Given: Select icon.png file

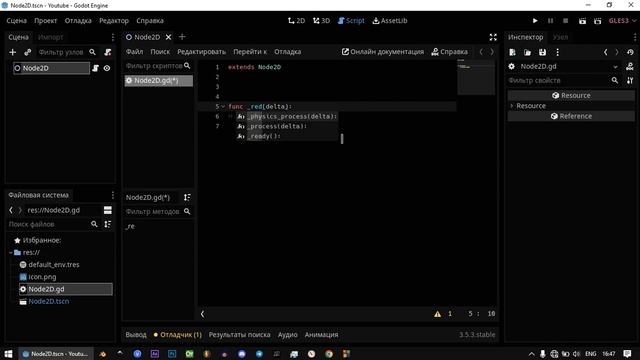Looking at the screenshot, I should [x=42, y=277].
